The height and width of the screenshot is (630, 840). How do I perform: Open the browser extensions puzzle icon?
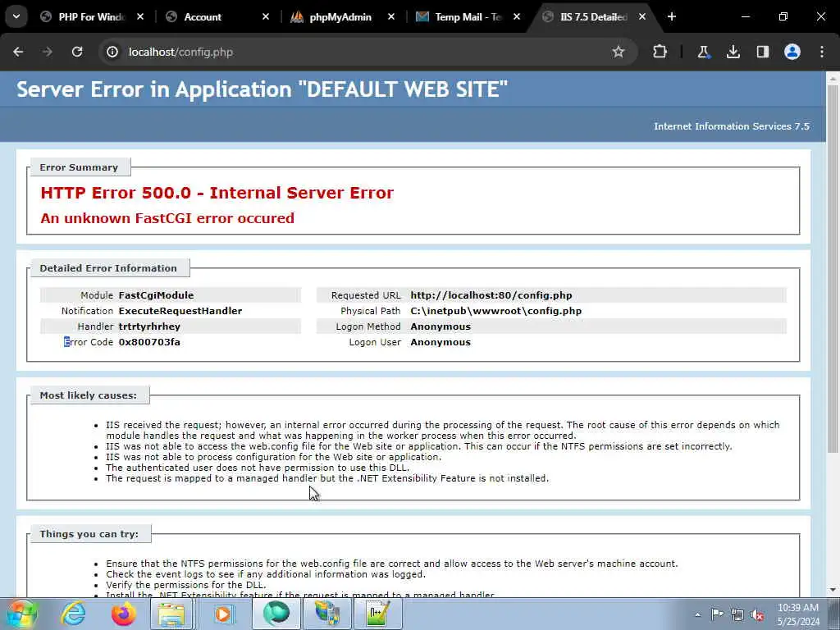pos(660,52)
